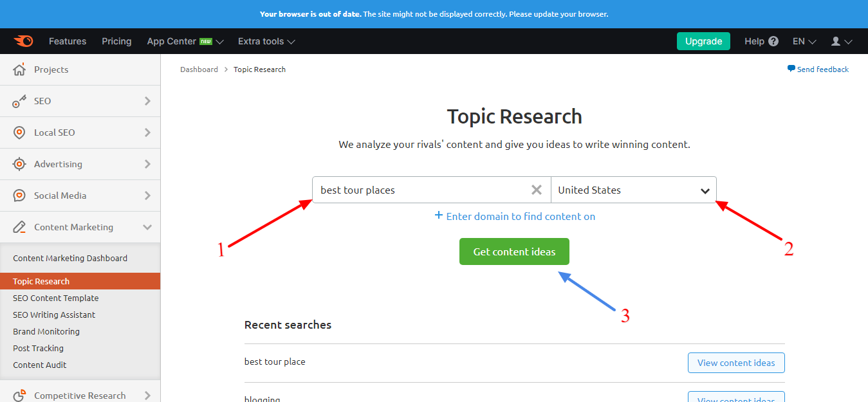Click the SEO key icon
The image size is (868, 402).
(x=19, y=101)
